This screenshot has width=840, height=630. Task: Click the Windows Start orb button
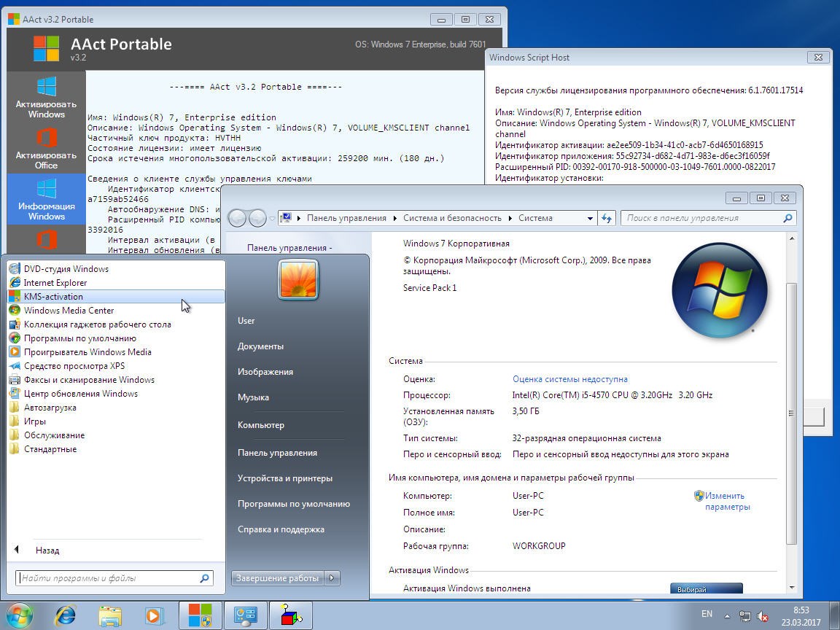tap(18, 615)
